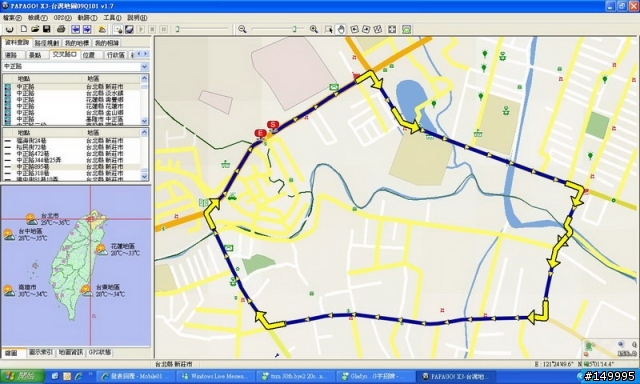The height and width of the screenshot is (384, 640).
Task: Expand the 中正路 search dropdown
Action: (144, 67)
